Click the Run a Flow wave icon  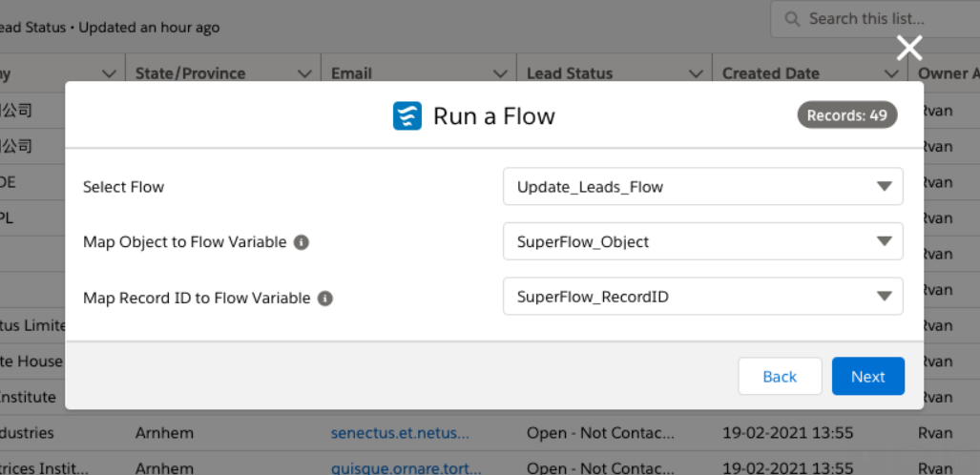click(x=407, y=115)
